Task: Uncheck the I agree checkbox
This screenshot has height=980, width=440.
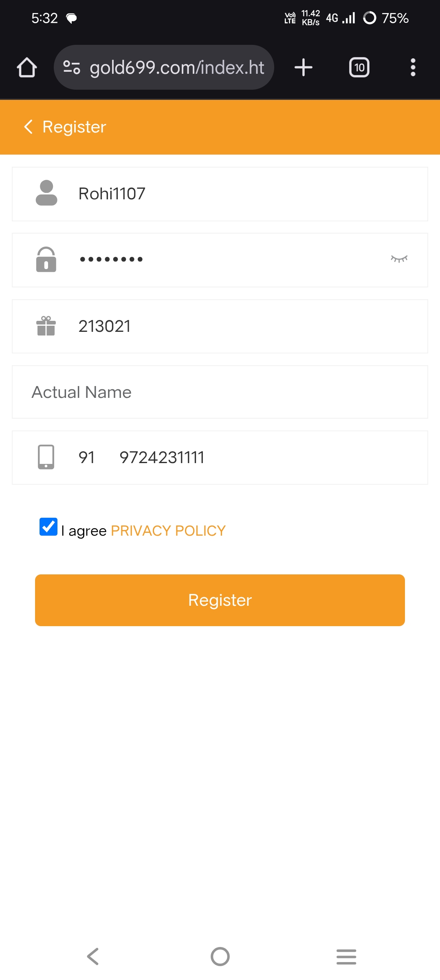Action: pos(48,527)
